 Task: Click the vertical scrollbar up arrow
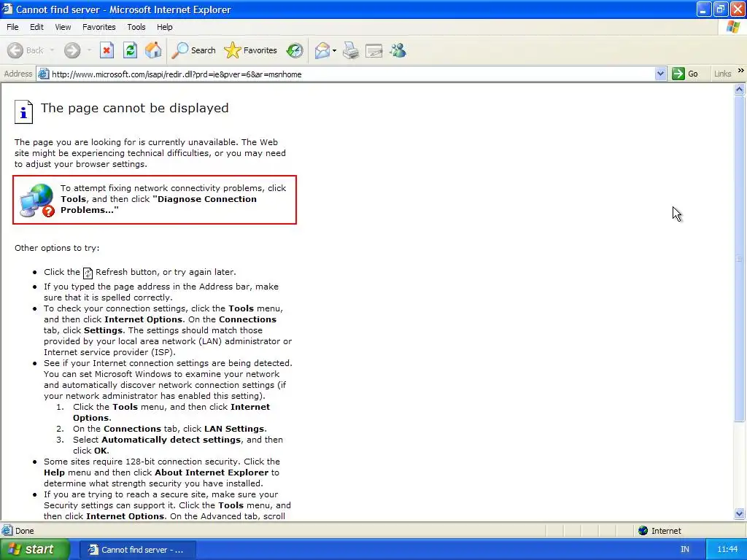click(740, 89)
